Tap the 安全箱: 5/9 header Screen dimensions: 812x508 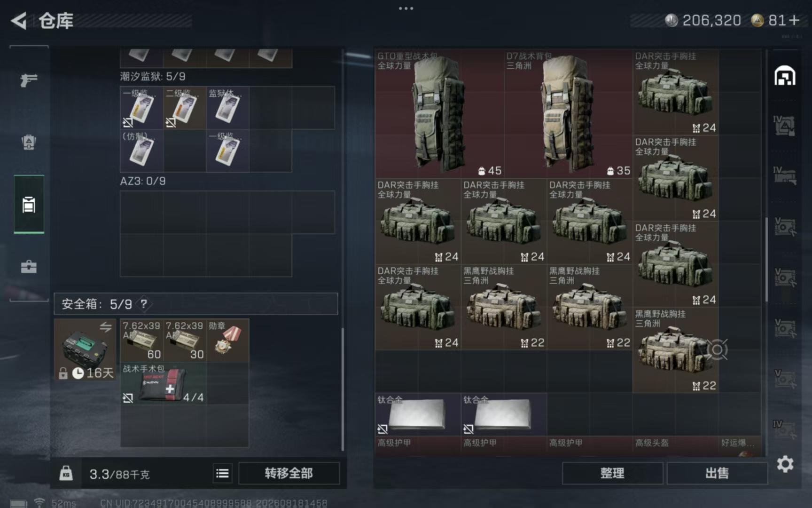coord(196,304)
